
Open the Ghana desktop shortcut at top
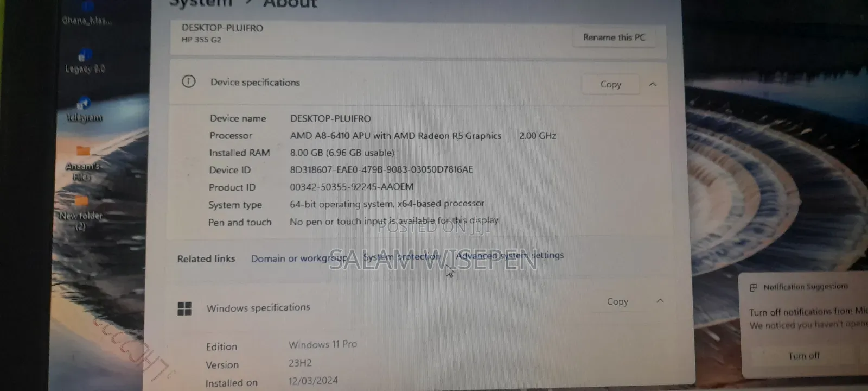pos(87,15)
